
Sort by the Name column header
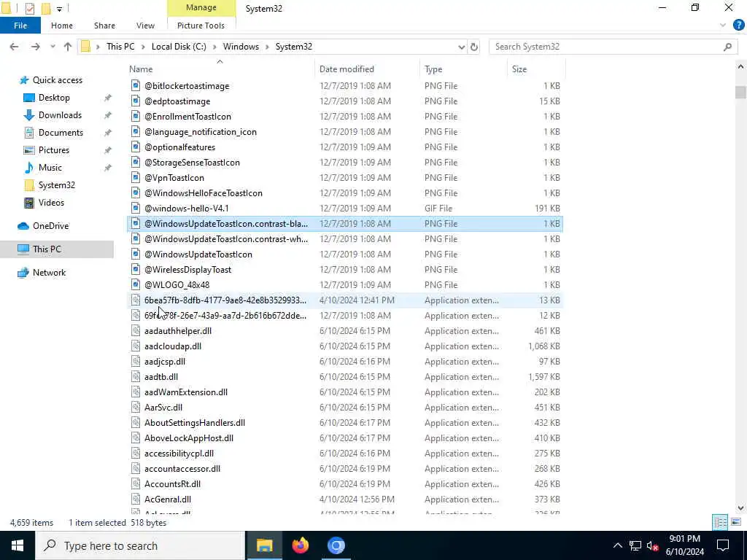[x=141, y=69]
